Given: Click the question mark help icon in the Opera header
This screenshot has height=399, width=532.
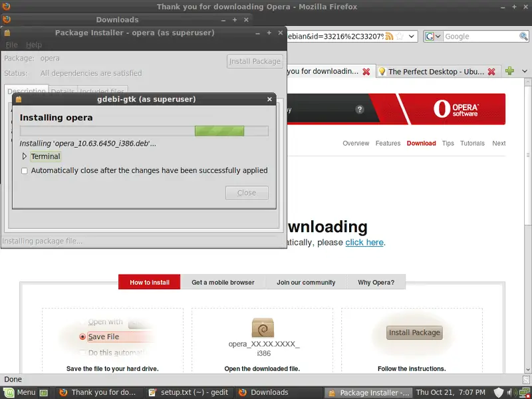Looking at the screenshot, I should click(360, 109).
